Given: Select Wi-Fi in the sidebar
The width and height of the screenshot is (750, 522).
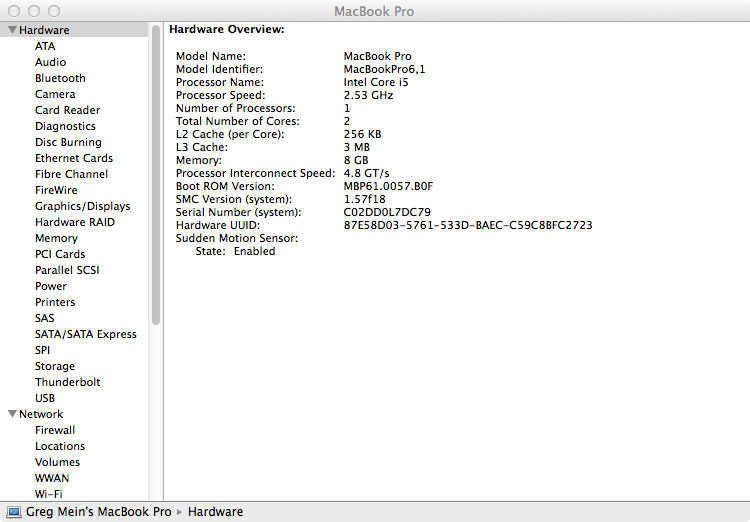Looking at the screenshot, I should pos(48,494).
